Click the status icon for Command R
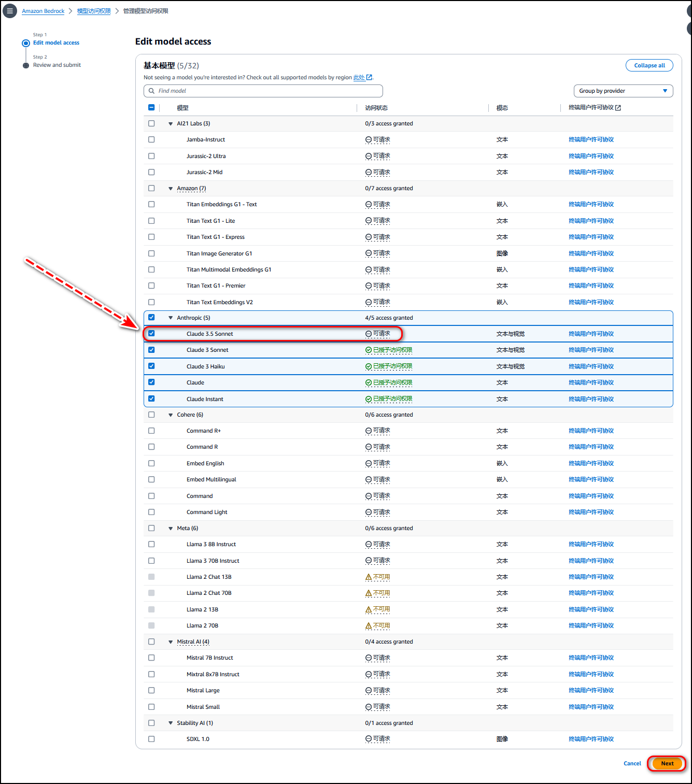 (x=369, y=447)
